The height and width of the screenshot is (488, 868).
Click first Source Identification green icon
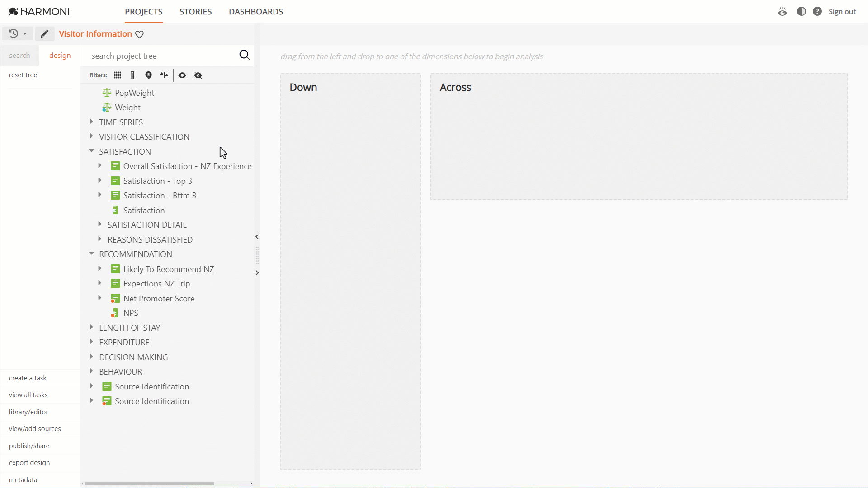coord(107,386)
